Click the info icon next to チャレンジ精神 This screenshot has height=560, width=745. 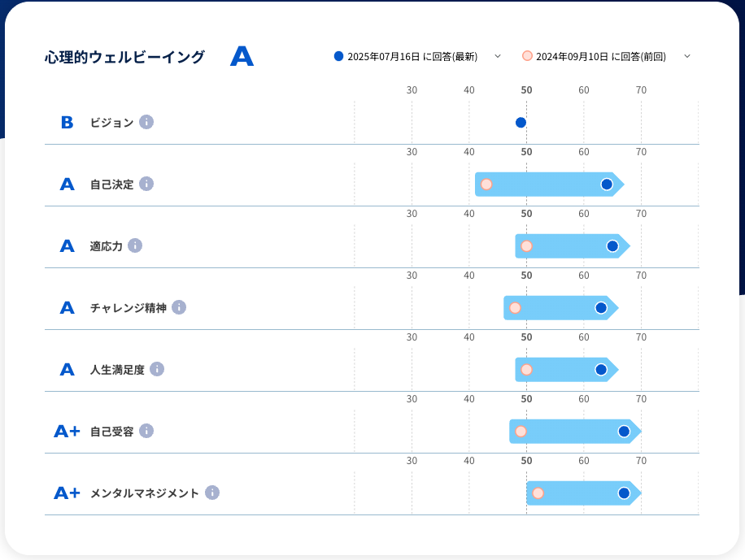pyautogui.click(x=179, y=307)
